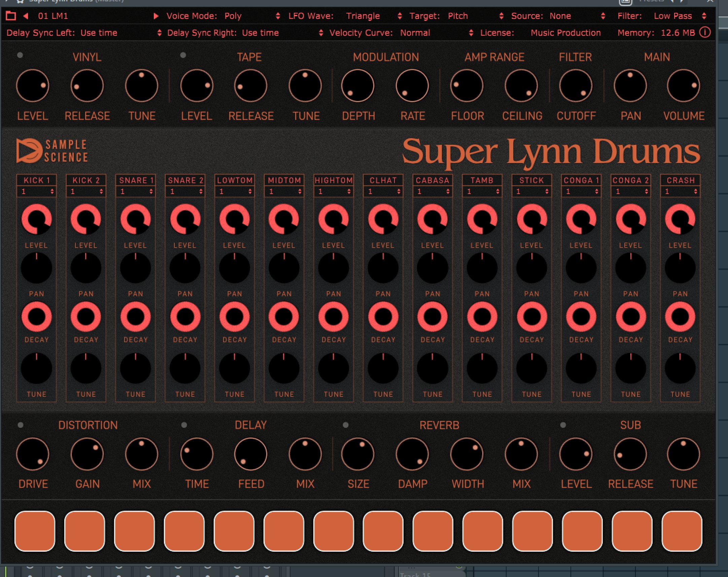Viewport: 728px width, 577px height.
Task: Open the preset folder browser icon
Action: 11,16
